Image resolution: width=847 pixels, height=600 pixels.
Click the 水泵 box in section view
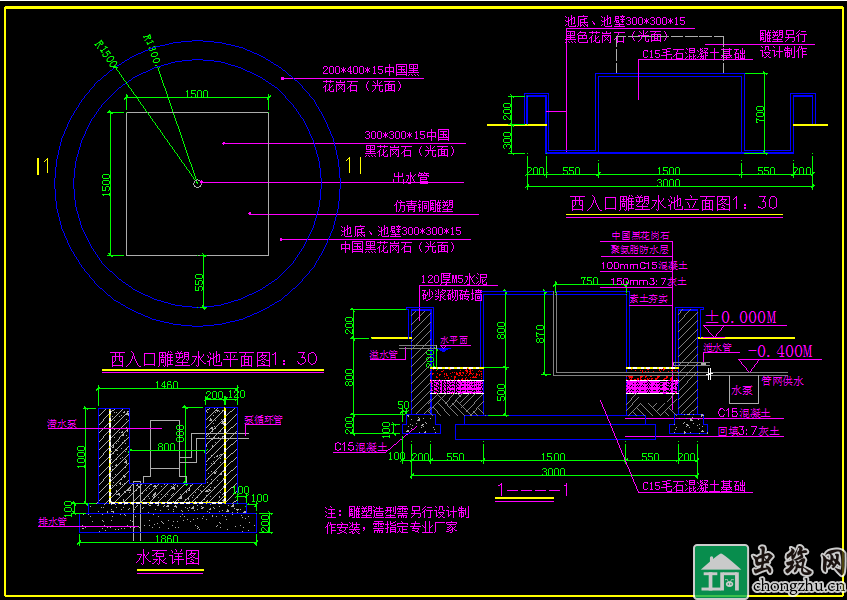741,391
